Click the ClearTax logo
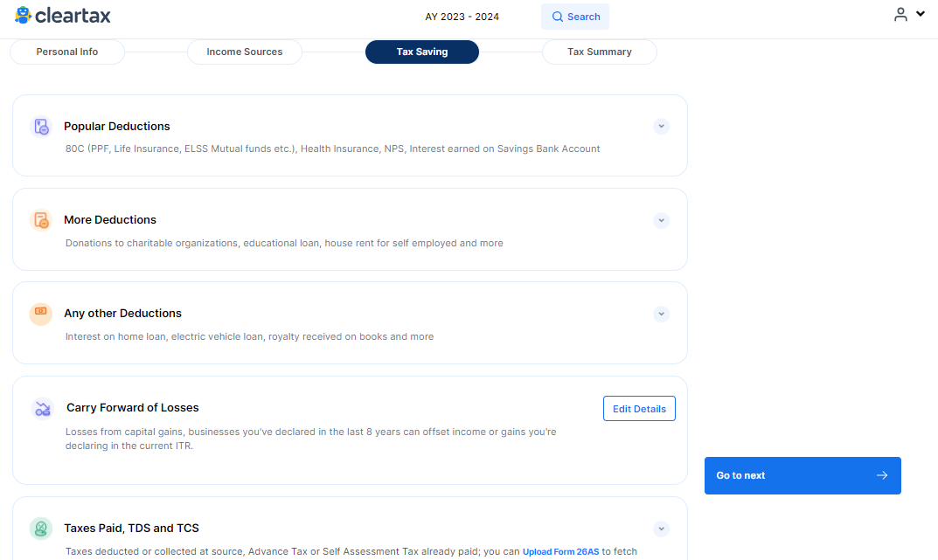The width and height of the screenshot is (938, 560). [63, 16]
